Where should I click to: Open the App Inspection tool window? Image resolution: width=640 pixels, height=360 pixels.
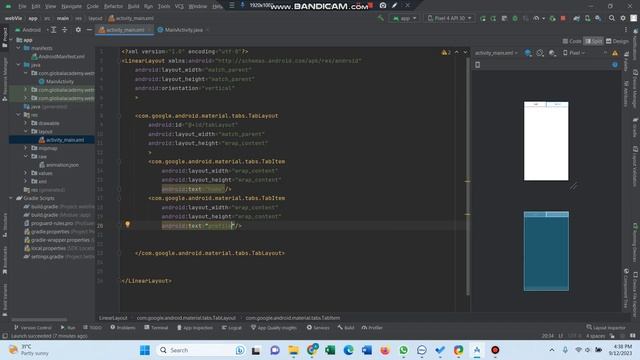click(x=195, y=327)
